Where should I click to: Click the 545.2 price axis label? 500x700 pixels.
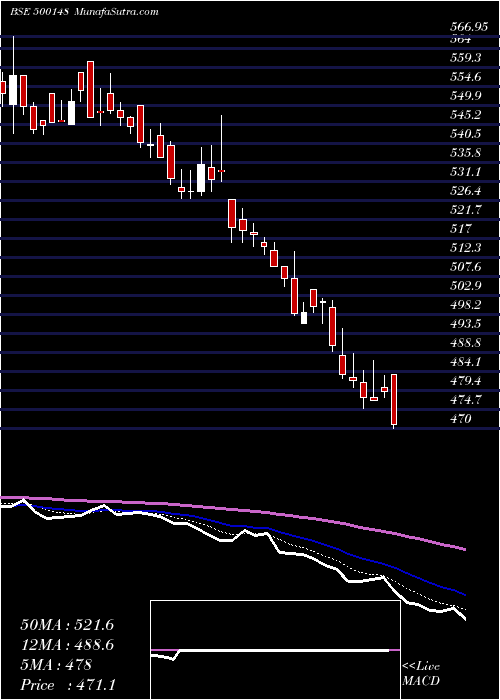pyautogui.click(x=465, y=115)
